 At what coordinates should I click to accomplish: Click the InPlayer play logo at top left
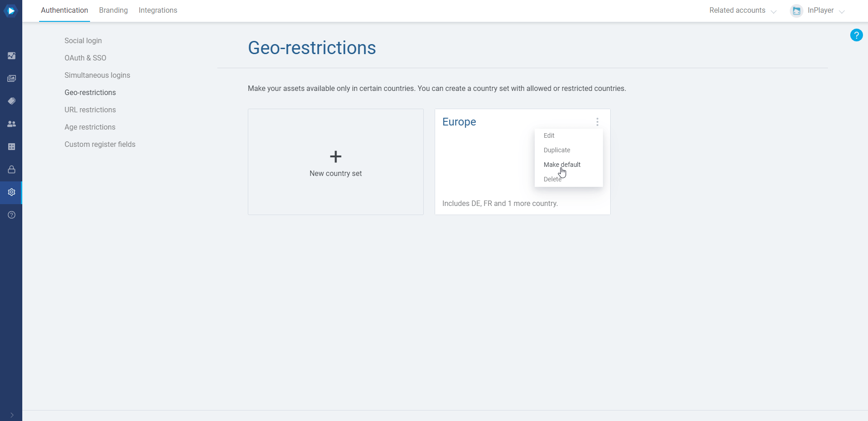point(11,10)
